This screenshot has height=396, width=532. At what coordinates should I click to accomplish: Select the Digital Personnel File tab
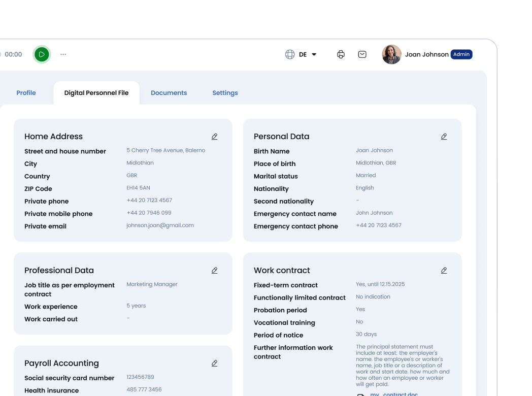pos(96,93)
